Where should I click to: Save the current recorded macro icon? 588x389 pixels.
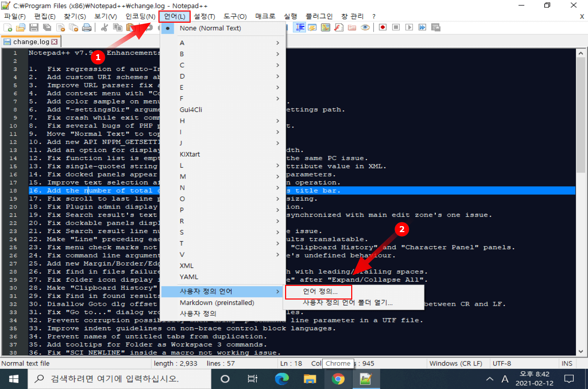[x=435, y=28]
